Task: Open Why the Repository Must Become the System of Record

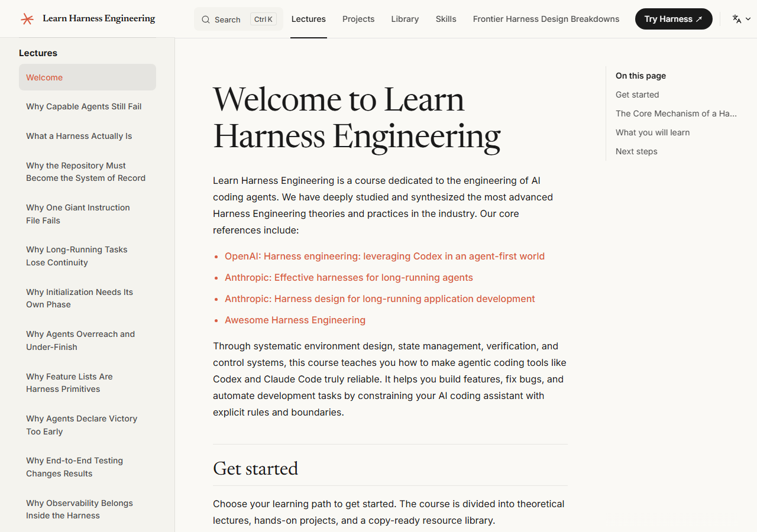Action: click(88, 172)
